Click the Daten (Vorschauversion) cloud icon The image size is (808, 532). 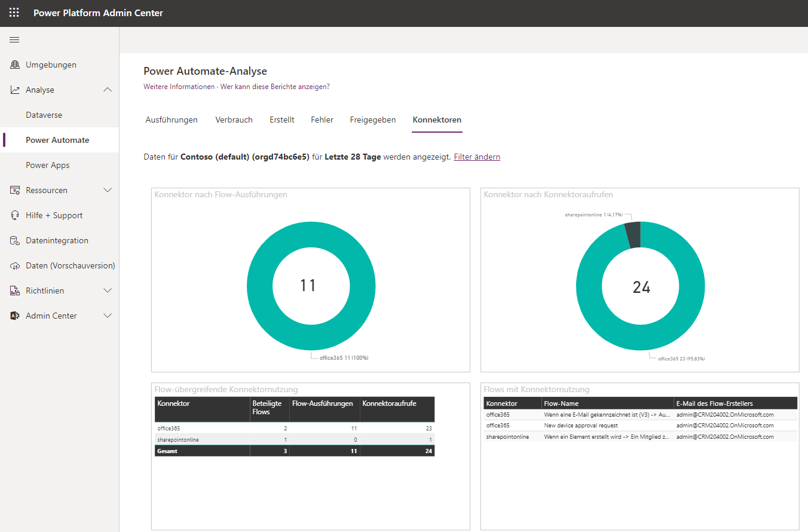(x=15, y=265)
